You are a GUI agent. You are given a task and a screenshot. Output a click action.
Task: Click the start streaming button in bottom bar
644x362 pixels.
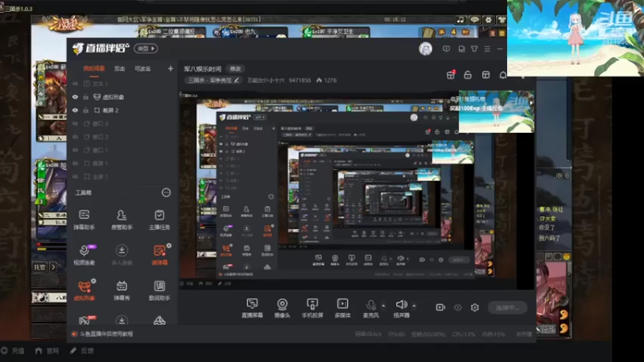[508, 307]
